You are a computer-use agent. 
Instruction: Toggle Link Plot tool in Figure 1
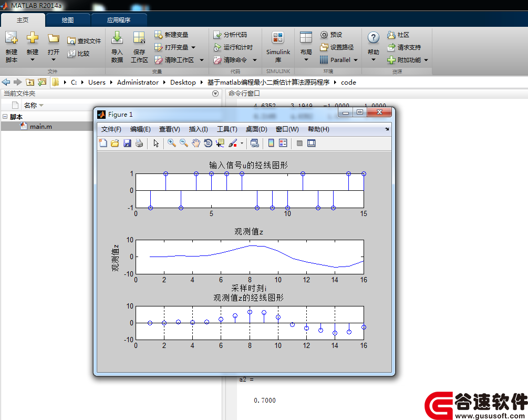click(255, 143)
